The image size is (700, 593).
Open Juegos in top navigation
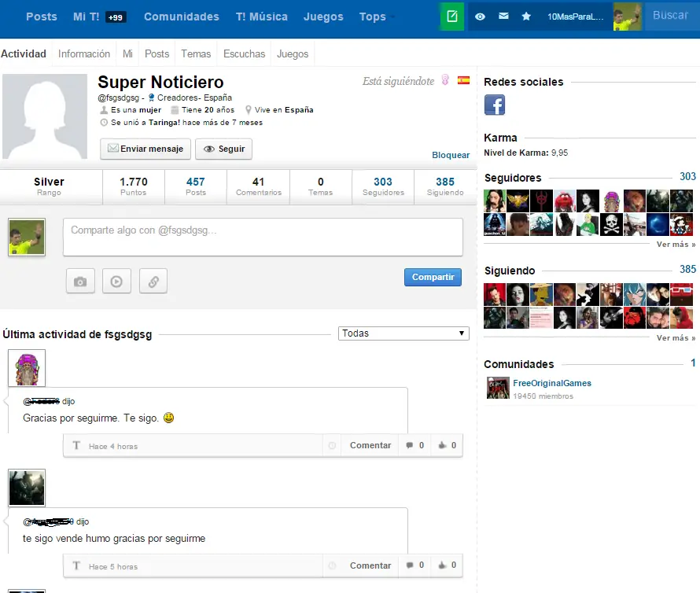(x=323, y=17)
